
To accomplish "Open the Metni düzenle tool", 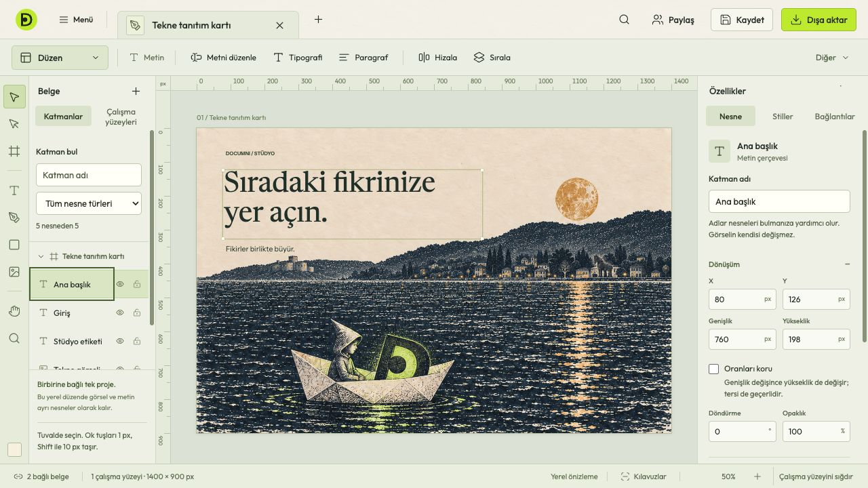I will click(x=224, y=58).
